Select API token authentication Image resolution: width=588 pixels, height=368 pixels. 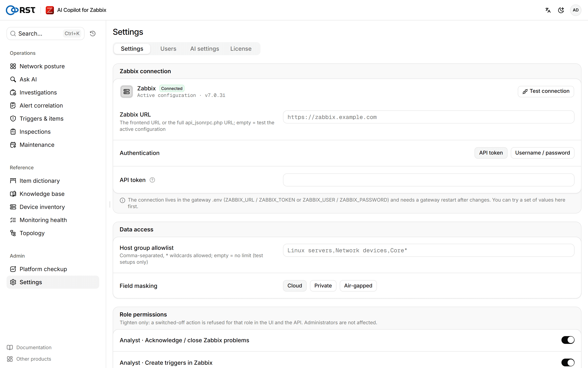coord(491,153)
